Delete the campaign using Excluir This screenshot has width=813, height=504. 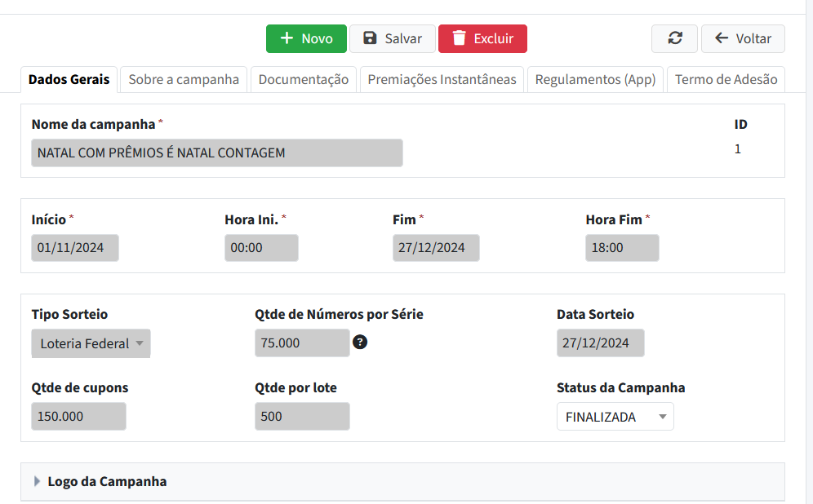[x=482, y=38]
